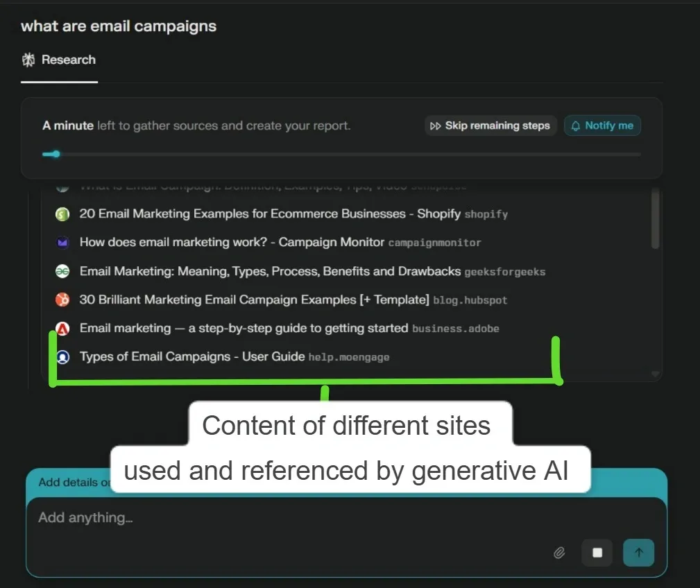Click the Adobe red favicon
This screenshot has width=700, height=588.
coord(62,328)
